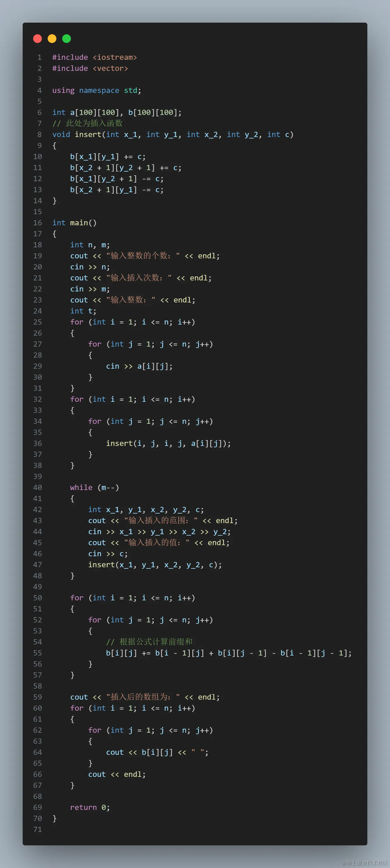Click the '输入整数的个数' cout line
The image size is (390, 868).
145,256
